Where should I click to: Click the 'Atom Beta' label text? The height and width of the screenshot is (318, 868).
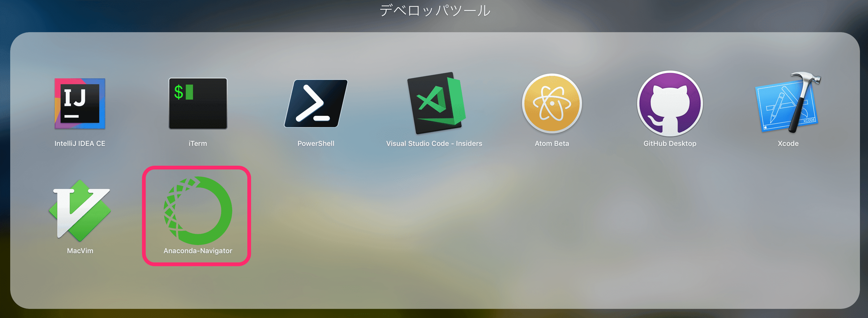tap(551, 143)
